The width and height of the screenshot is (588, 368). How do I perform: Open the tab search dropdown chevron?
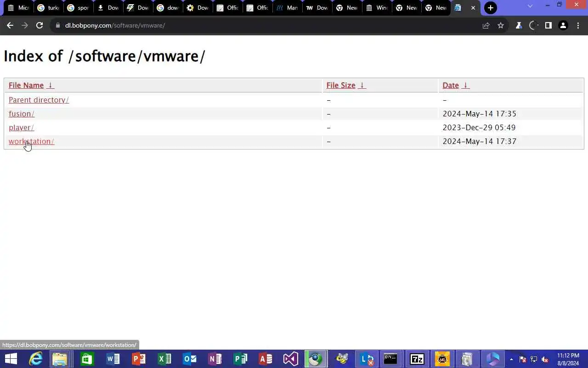[530, 6]
